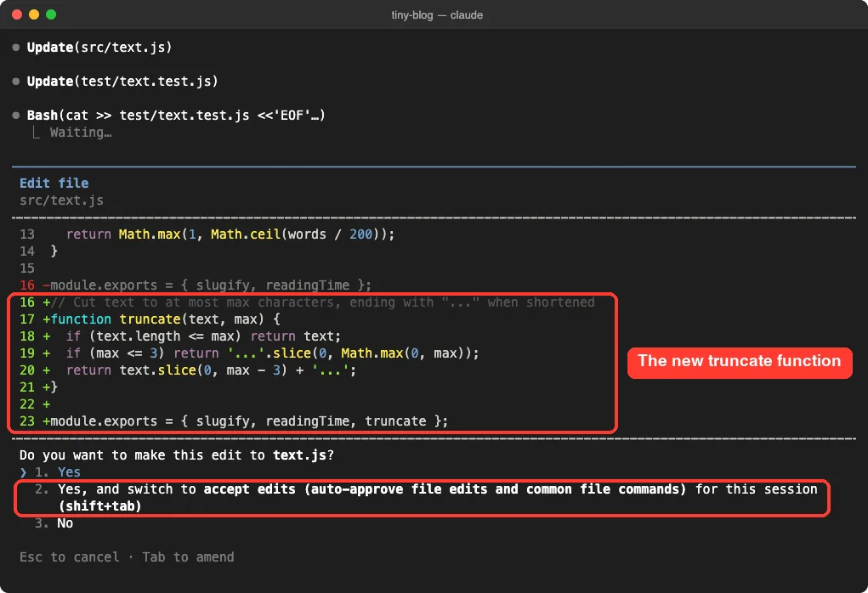
Task: Click the src/text.js file path
Action: 61,200
